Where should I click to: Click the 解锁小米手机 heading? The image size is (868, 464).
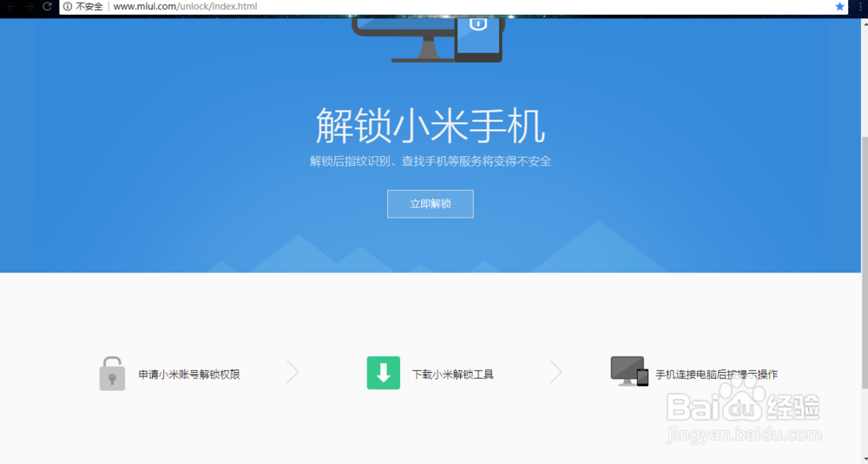(x=431, y=126)
